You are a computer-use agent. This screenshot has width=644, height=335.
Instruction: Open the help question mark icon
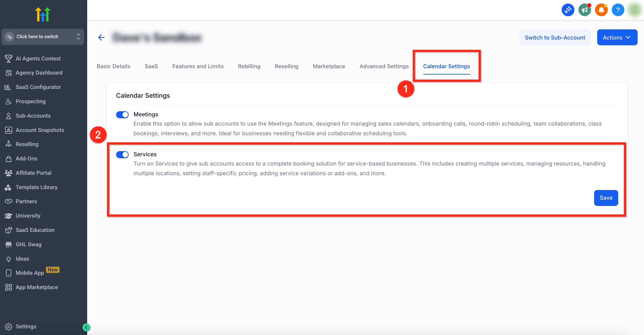pos(618,10)
